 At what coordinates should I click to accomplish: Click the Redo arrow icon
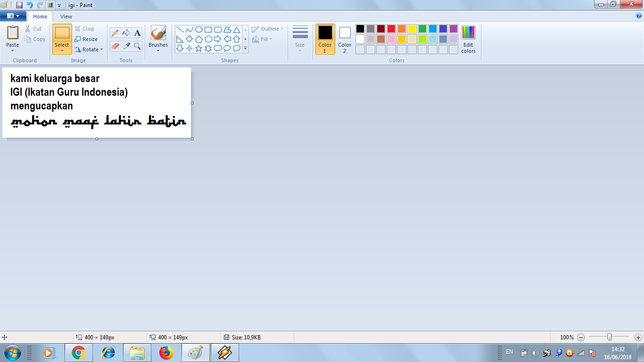coord(39,5)
